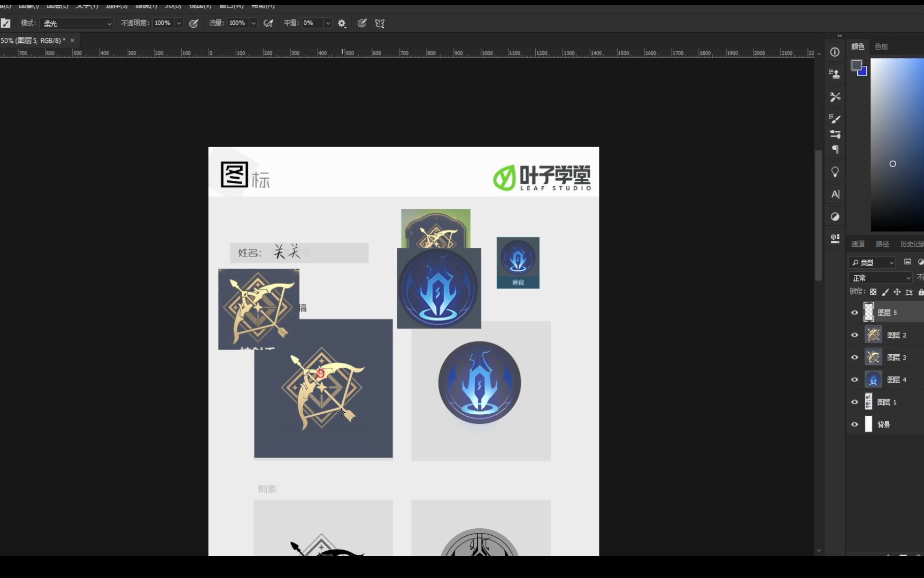Select the 图层 5 layer name
Viewport: 924px width, 578px height.
click(888, 313)
